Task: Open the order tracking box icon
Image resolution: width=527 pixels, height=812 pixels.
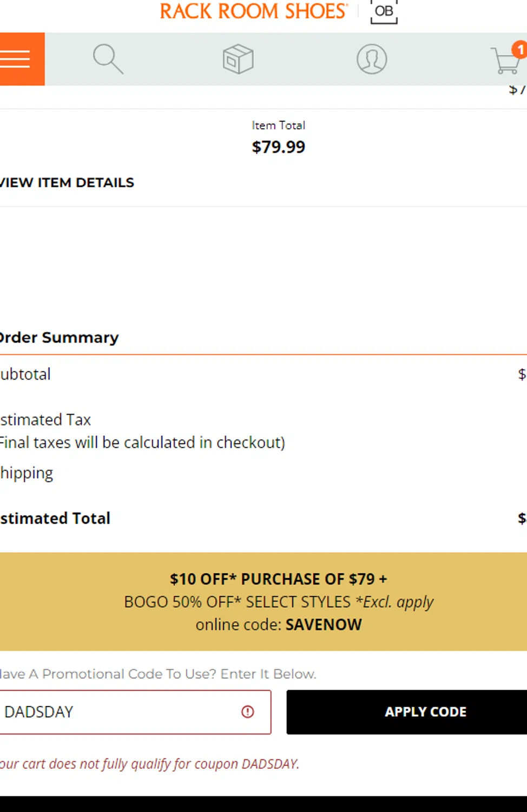Action: pyautogui.click(x=238, y=59)
